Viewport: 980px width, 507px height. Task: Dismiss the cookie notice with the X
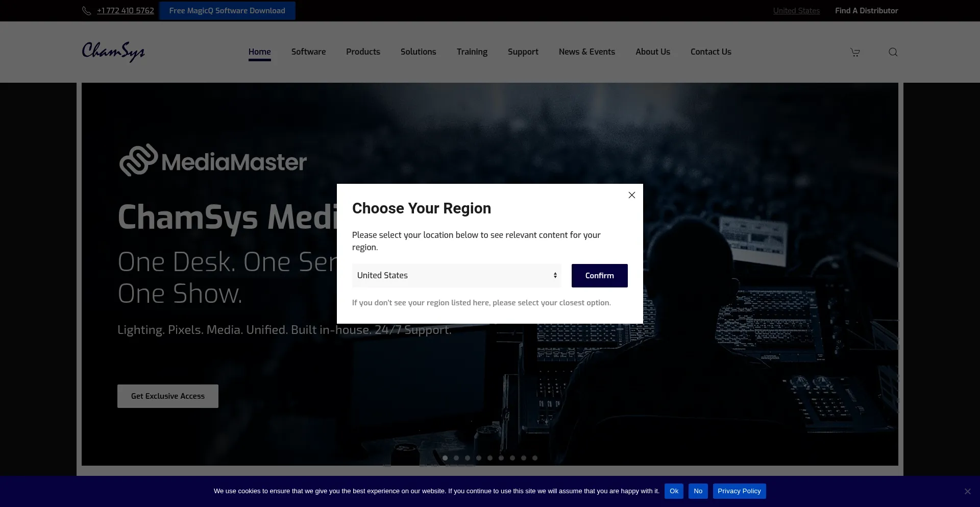coord(967,491)
